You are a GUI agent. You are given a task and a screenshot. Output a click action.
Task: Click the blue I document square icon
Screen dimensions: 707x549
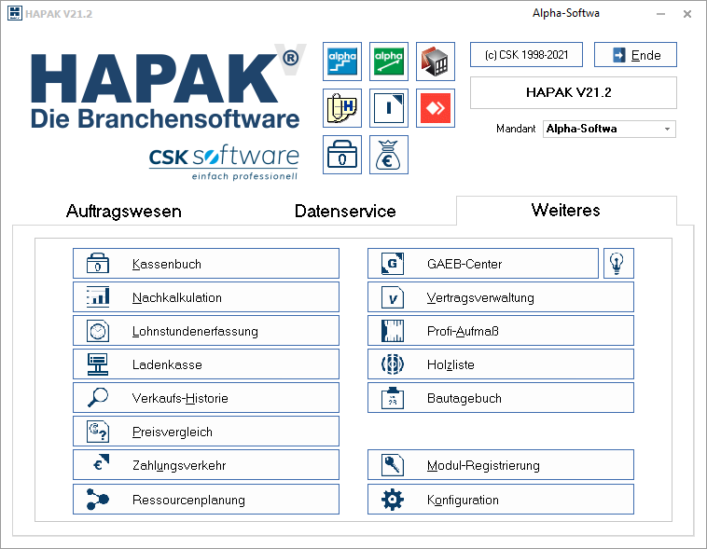tap(389, 108)
